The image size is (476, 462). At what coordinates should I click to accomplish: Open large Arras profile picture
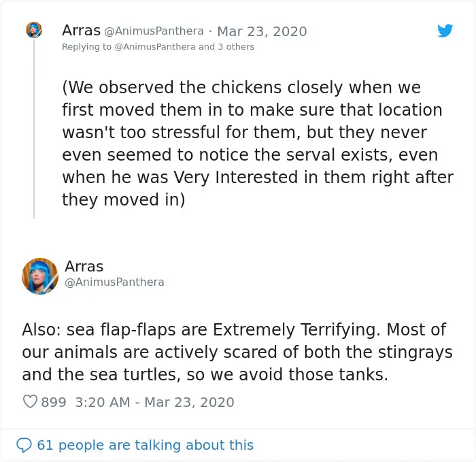point(40,276)
